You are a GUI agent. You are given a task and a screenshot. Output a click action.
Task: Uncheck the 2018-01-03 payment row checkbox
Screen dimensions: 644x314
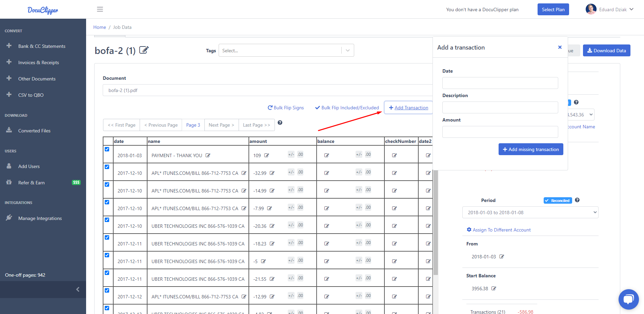coord(107,149)
